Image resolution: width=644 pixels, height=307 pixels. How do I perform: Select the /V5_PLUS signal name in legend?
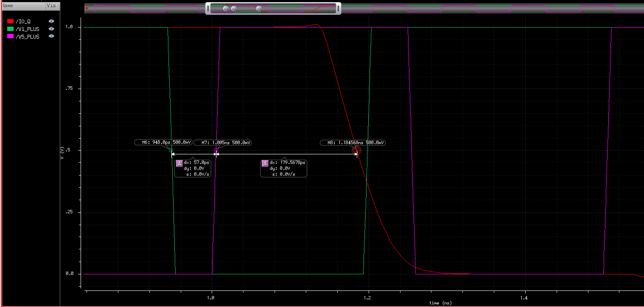pyautogui.click(x=27, y=36)
